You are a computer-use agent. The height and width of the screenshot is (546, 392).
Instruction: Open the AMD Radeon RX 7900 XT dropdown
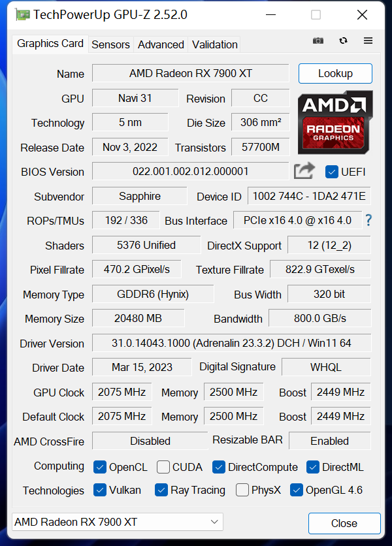(118, 522)
